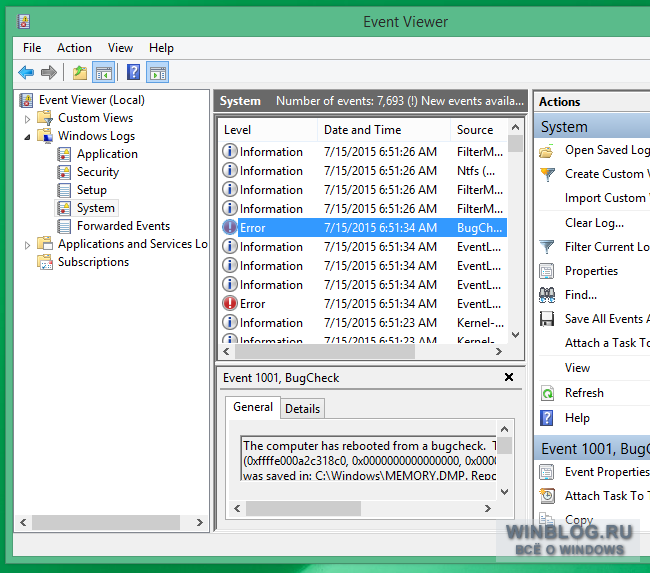The image size is (650, 573).
Task: Click event list horizontal scrollbar right arrow
Action: [499, 352]
